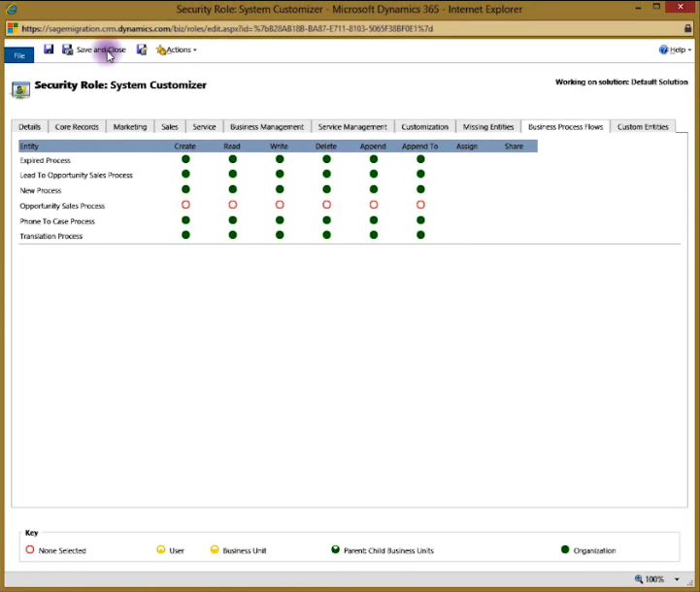
Task: Switch to the Customization tab
Action: [424, 127]
